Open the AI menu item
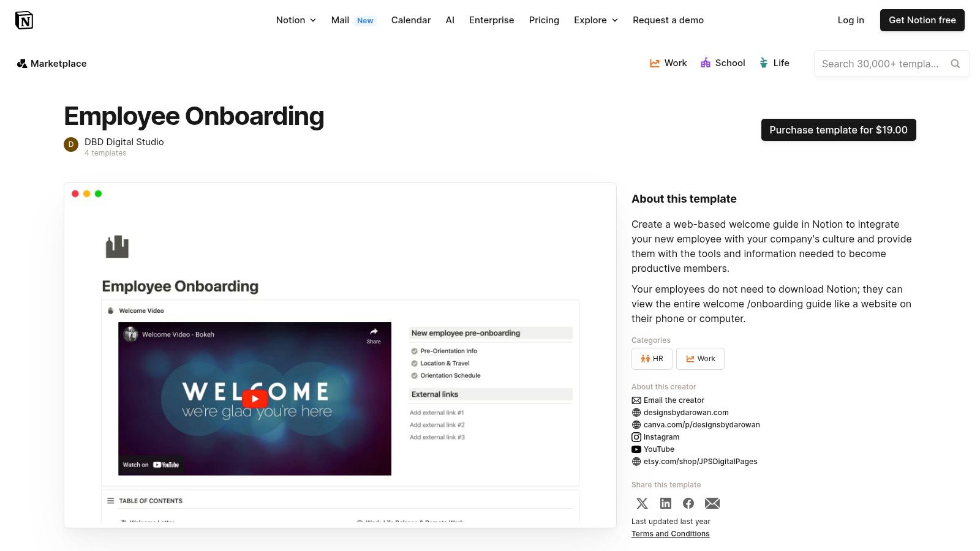Screen dimensions: 980x551 pyautogui.click(x=450, y=20)
